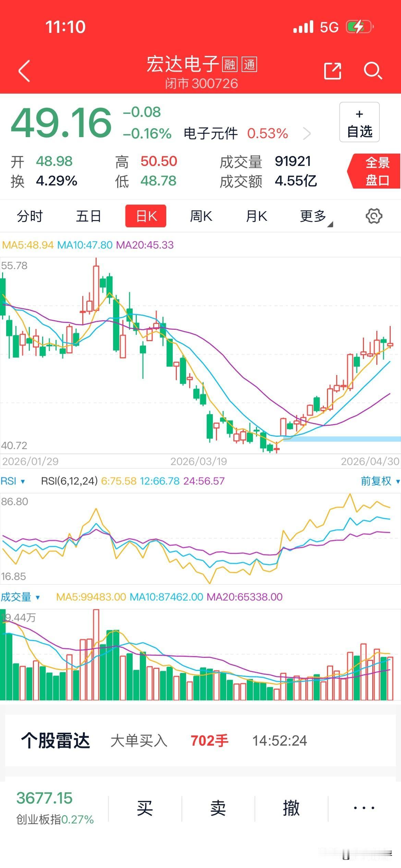
Task: Expand 电子元件 sector chevron
Action: click(307, 133)
